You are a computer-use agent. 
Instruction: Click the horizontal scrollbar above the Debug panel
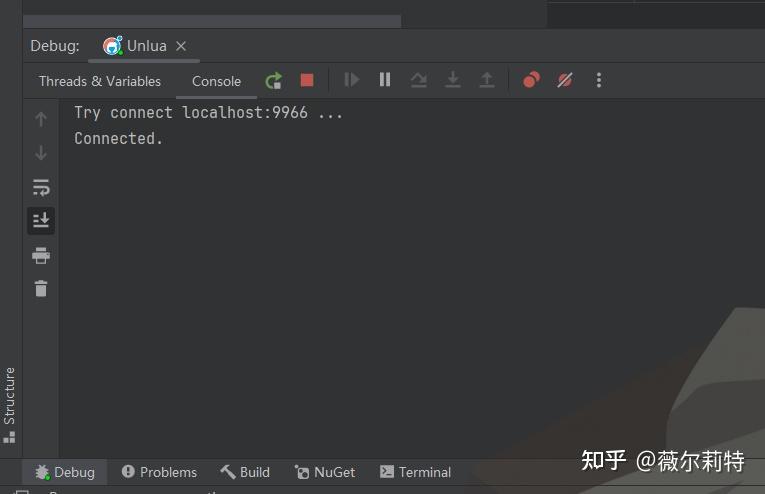click(x=212, y=21)
